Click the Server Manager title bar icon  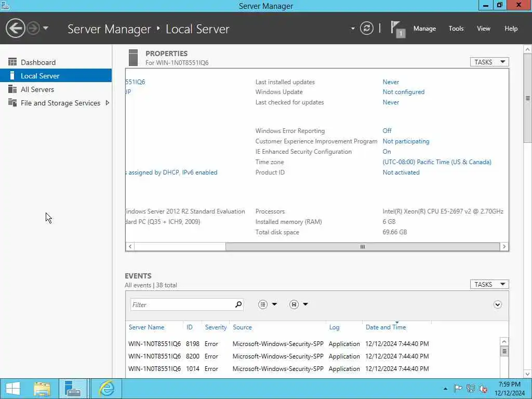coord(5,5)
